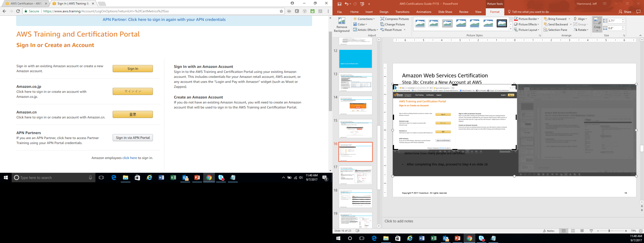Click the zoom in plus icon in PowerPoint
Image resolution: width=644 pixels, height=243 pixels.
click(x=626, y=231)
